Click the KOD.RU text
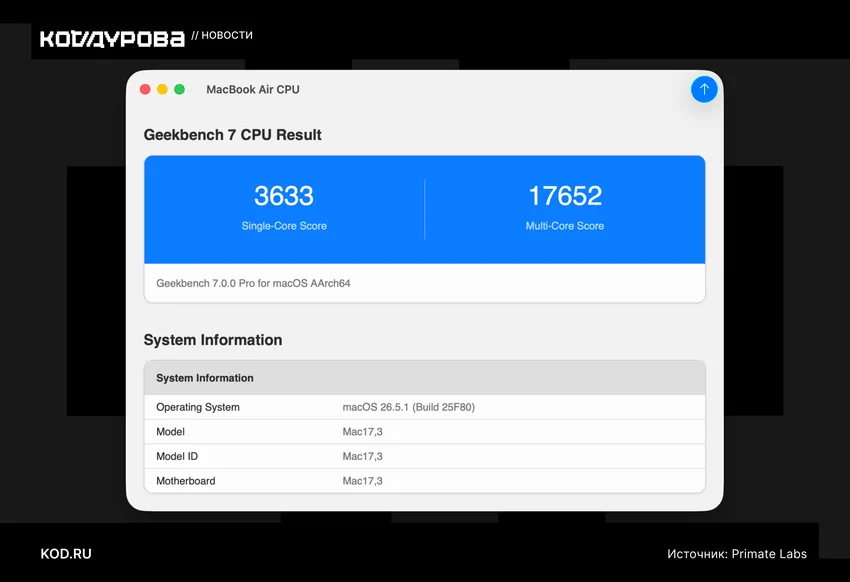This screenshot has width=850, height=582. tap(66, 554)
